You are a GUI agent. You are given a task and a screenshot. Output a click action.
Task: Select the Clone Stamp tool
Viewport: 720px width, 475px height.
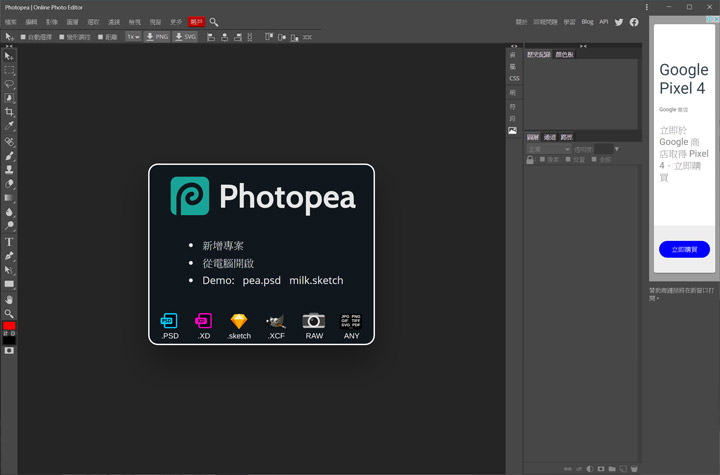click(x=9, y=170)
